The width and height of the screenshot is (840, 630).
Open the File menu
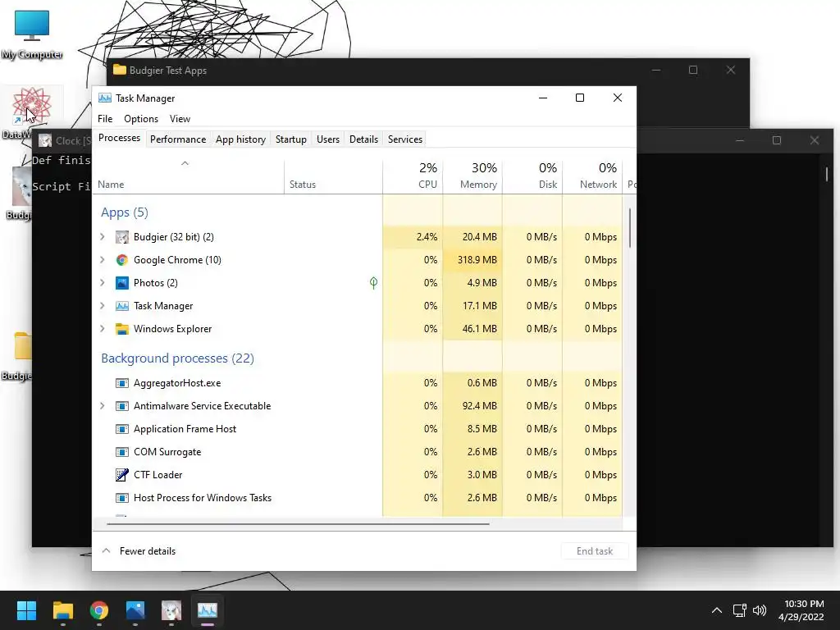(105, 119)
